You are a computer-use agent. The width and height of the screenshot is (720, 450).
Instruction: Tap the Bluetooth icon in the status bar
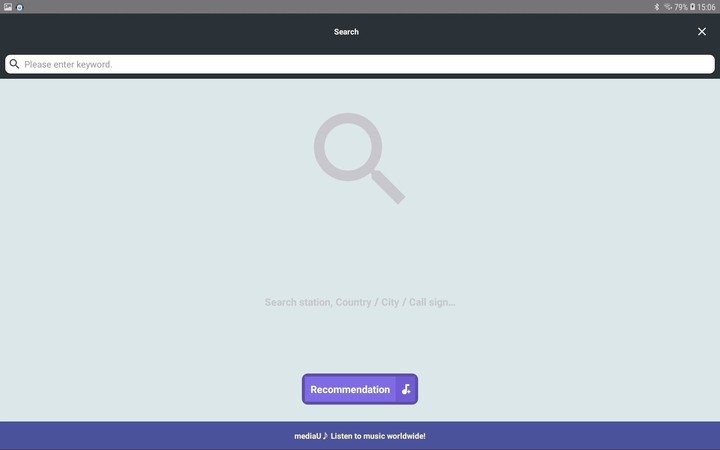pos(656,7)
